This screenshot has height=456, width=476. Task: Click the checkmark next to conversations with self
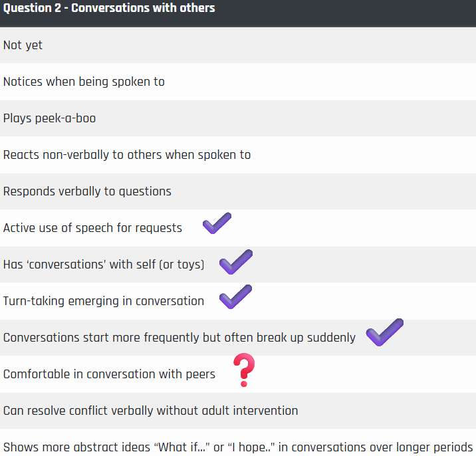click(236, 262)
